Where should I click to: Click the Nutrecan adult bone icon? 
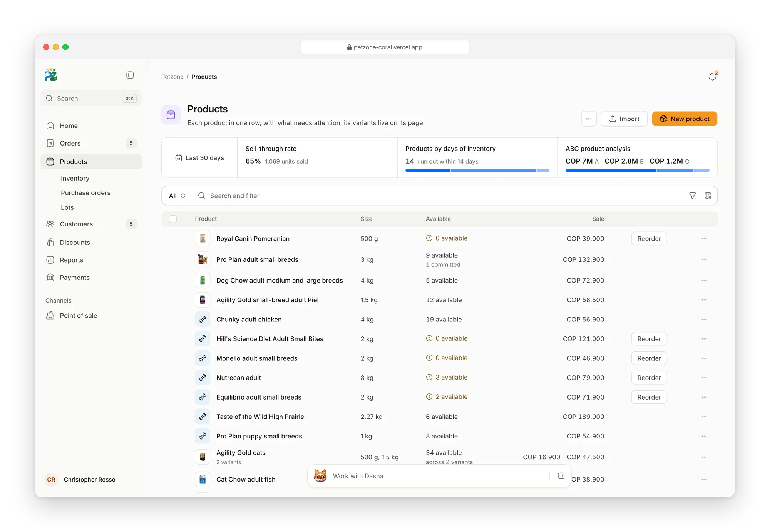pyautogui.click(x=203, y=378)
